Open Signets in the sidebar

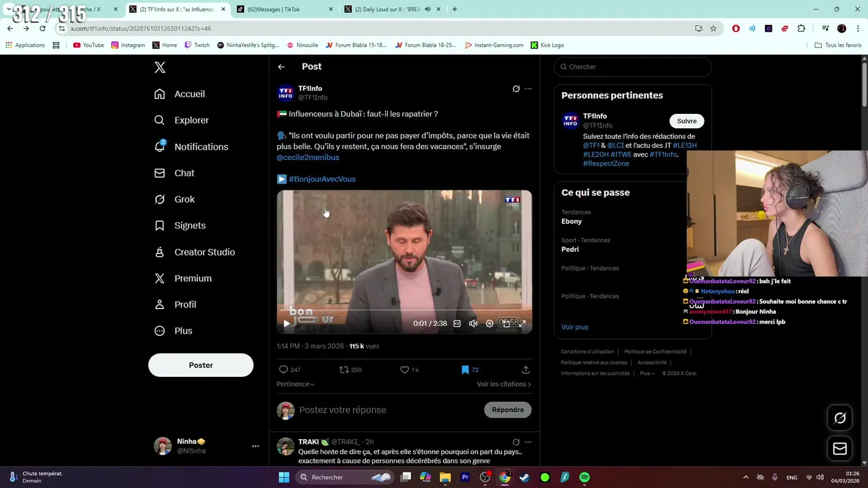[180, 226]
